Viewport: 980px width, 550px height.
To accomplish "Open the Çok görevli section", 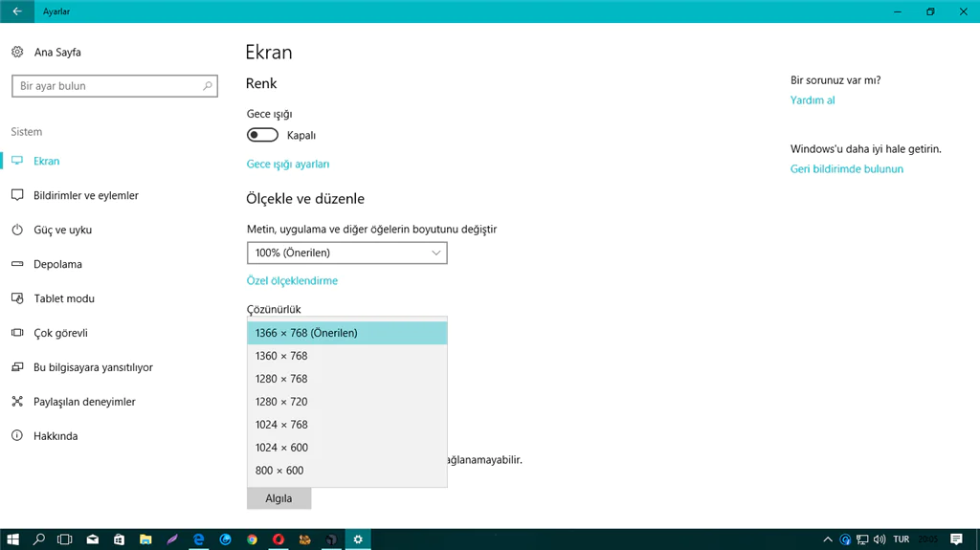I will (60, 333).
